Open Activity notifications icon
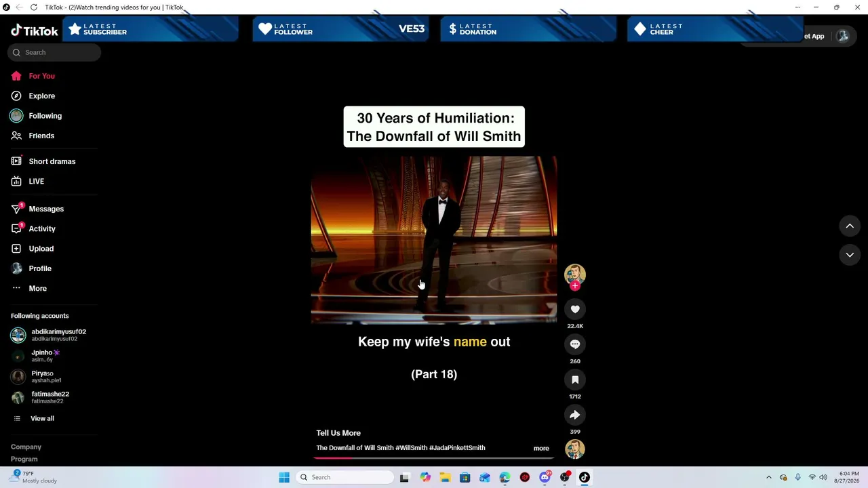 click(x=16, y=228)
